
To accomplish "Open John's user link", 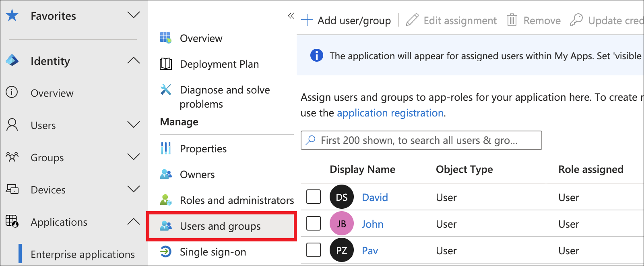I will (372, 224).
